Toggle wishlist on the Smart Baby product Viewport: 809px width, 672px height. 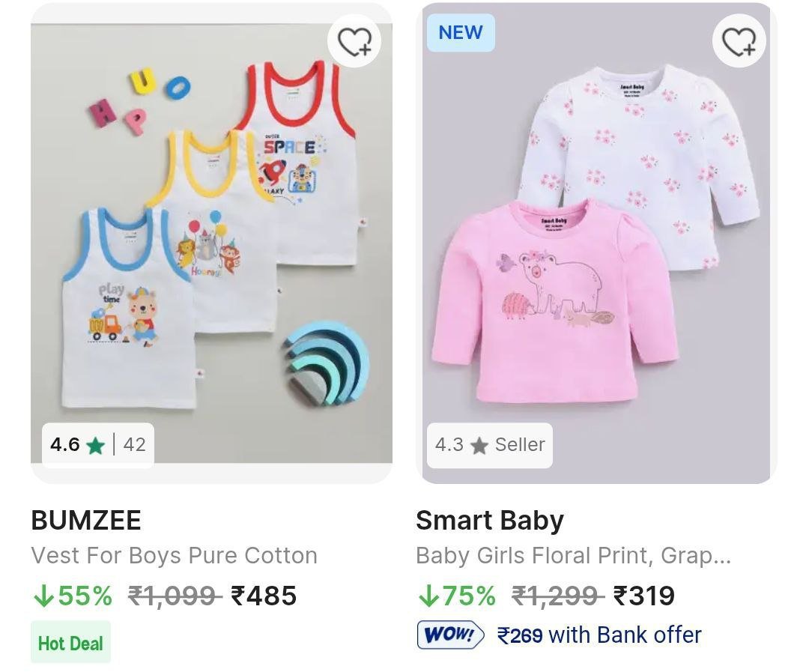click(741, 41)
